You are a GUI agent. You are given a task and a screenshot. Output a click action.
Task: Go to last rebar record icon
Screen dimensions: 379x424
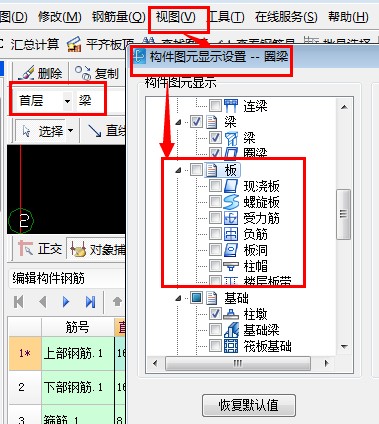pos(90,302)
